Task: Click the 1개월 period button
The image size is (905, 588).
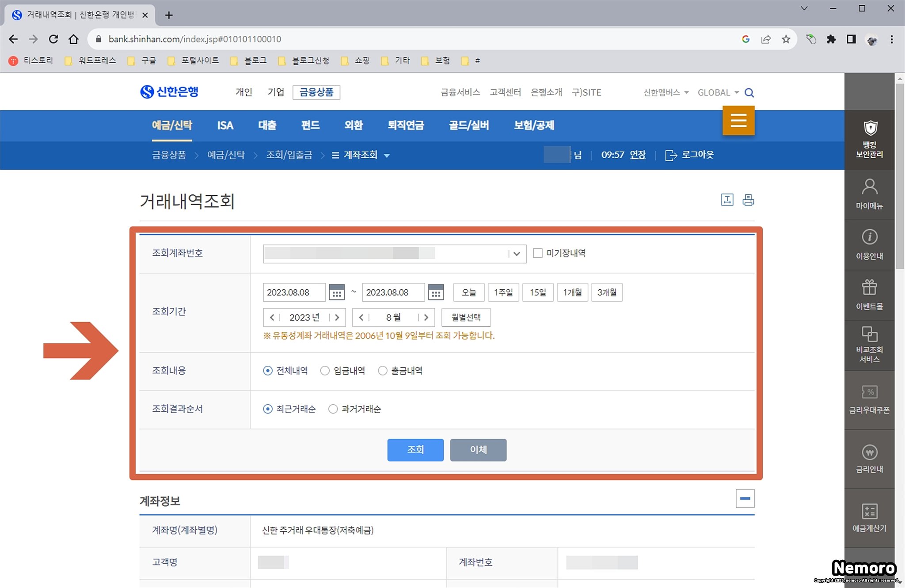Action: point(572,292)
